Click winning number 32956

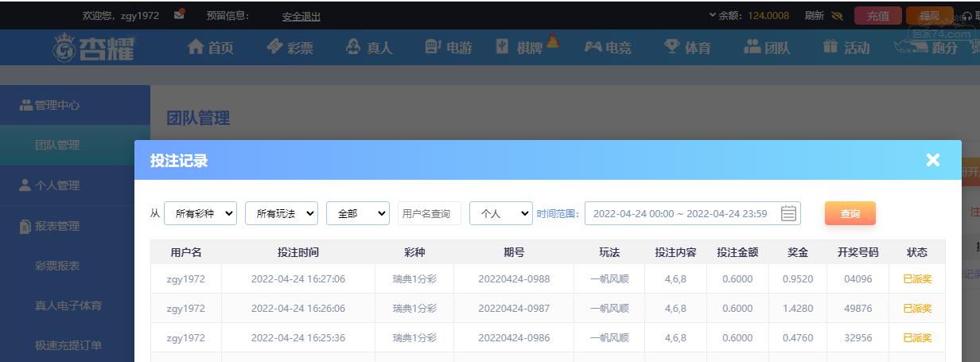(858, 338)
